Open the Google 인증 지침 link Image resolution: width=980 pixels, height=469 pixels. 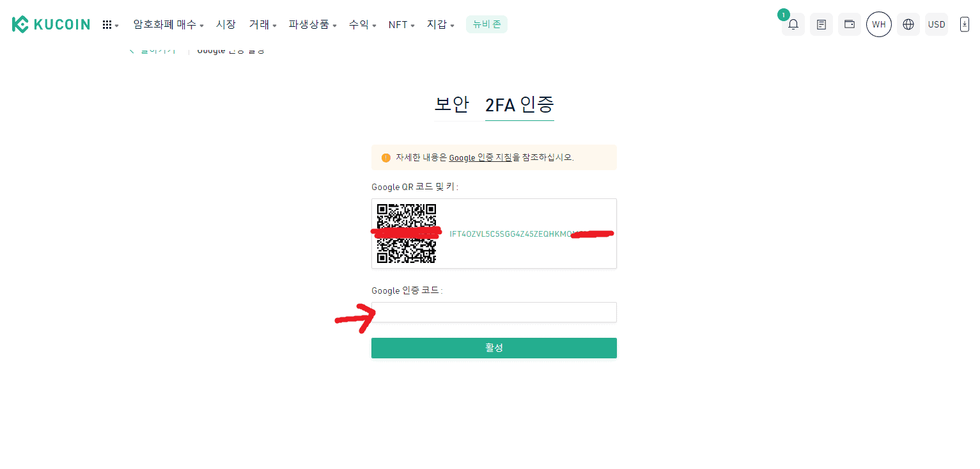(x=479, y=157)
